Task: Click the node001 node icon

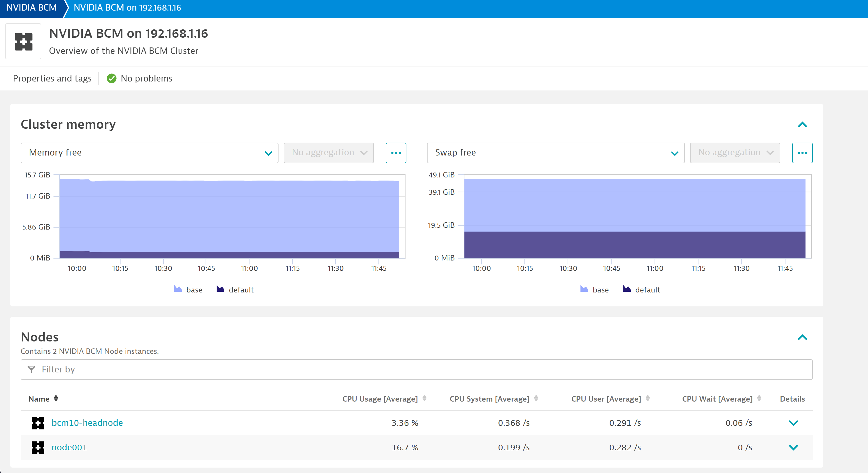Action: tap(38, 448)
